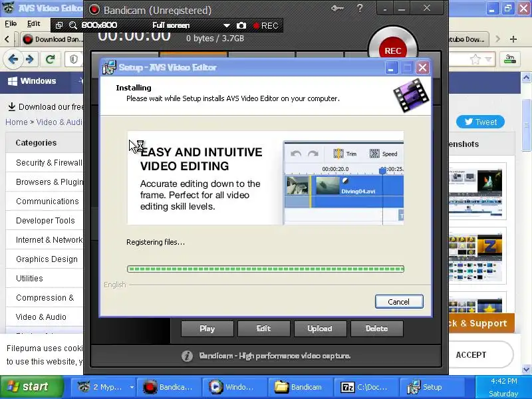Open the Windows start menu
Viewport: 532px width, 399px height.
pos(32,386)
